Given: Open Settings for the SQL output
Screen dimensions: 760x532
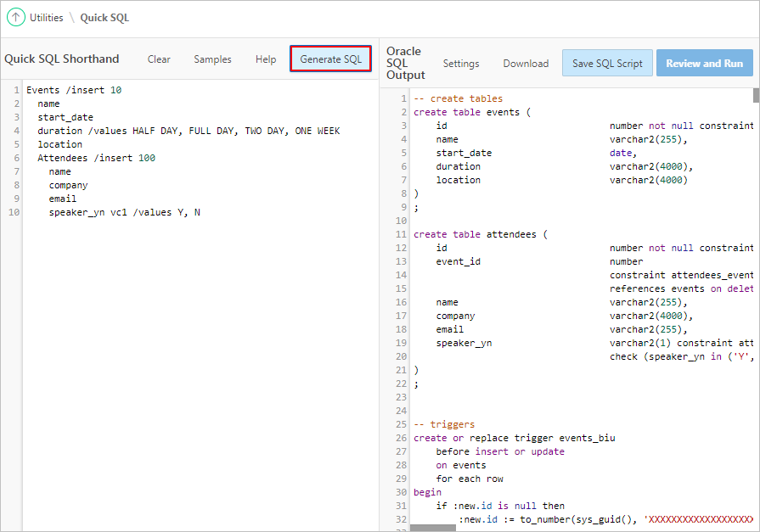Looking at the screenshot, I should point(461,63).
